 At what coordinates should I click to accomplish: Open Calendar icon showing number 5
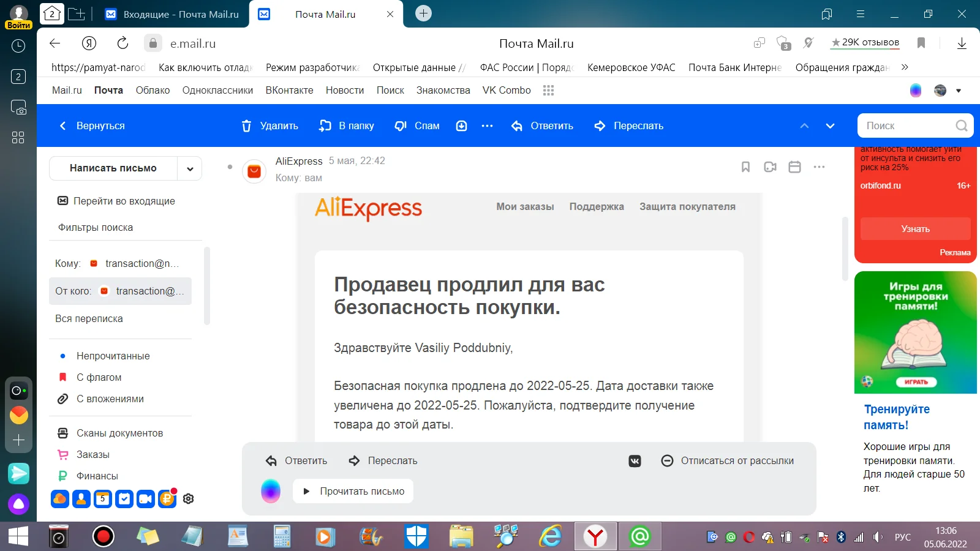pyautogui.click(x=103, y=499)
